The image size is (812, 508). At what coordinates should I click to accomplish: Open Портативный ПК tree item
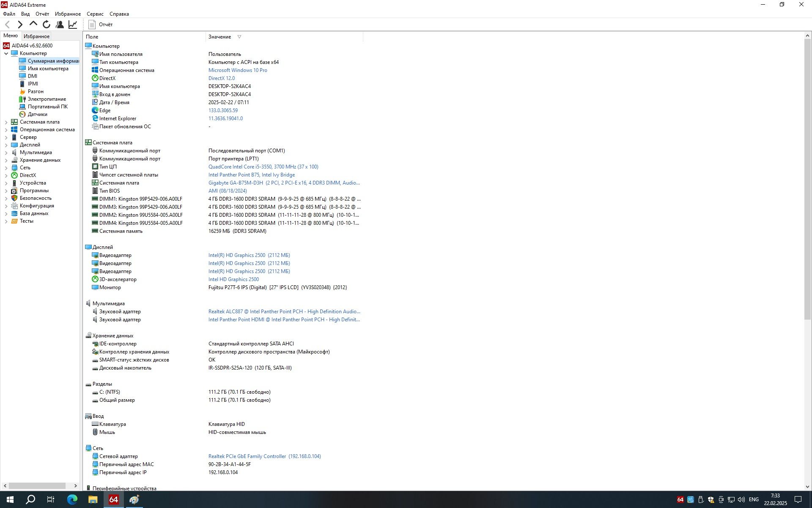(x=47, y=107)
